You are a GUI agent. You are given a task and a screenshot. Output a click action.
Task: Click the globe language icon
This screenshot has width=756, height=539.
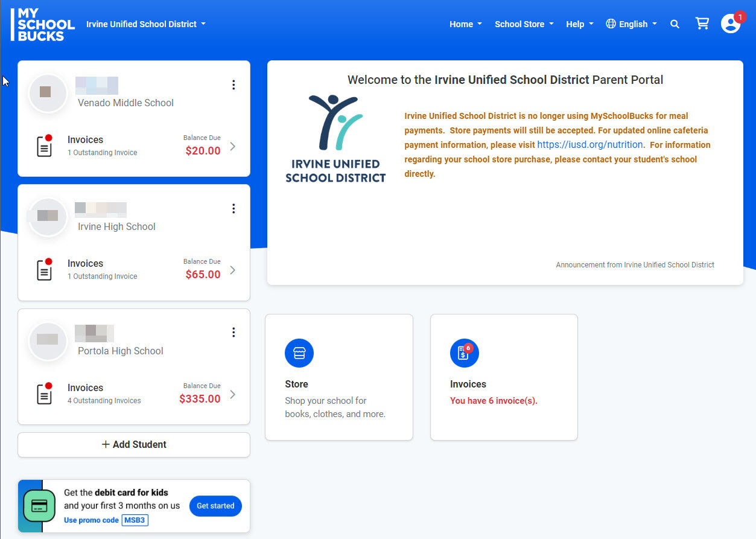tap(611, 24)
